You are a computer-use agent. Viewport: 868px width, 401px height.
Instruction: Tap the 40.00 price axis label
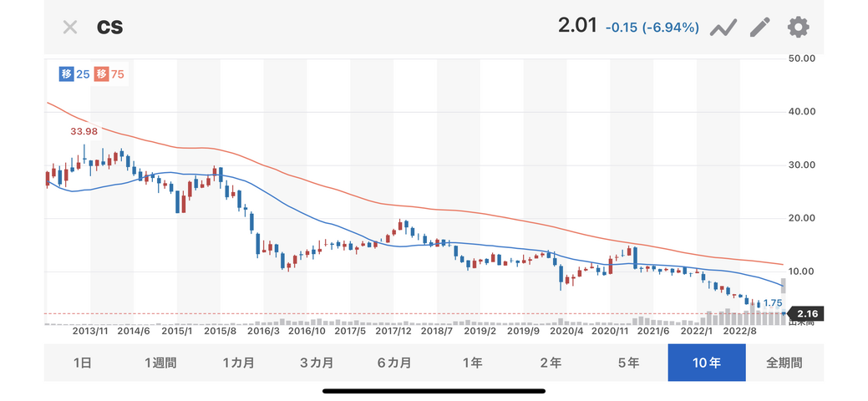pos(801,112)
